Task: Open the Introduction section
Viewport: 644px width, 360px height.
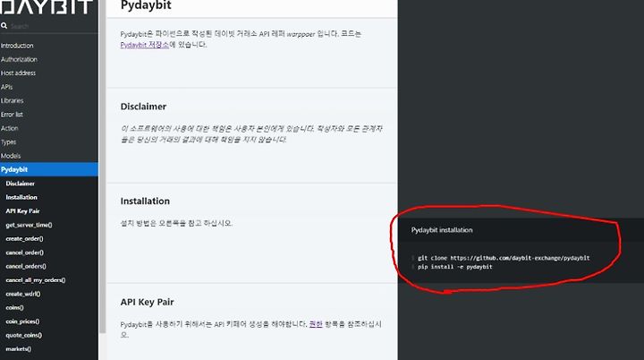Action: click(x=17, y=46)
